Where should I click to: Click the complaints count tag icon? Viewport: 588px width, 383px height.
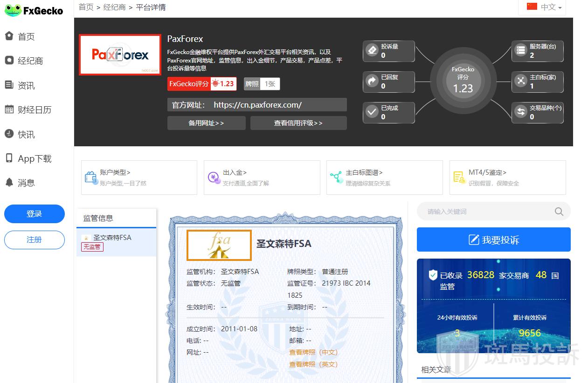pos(372,50)
